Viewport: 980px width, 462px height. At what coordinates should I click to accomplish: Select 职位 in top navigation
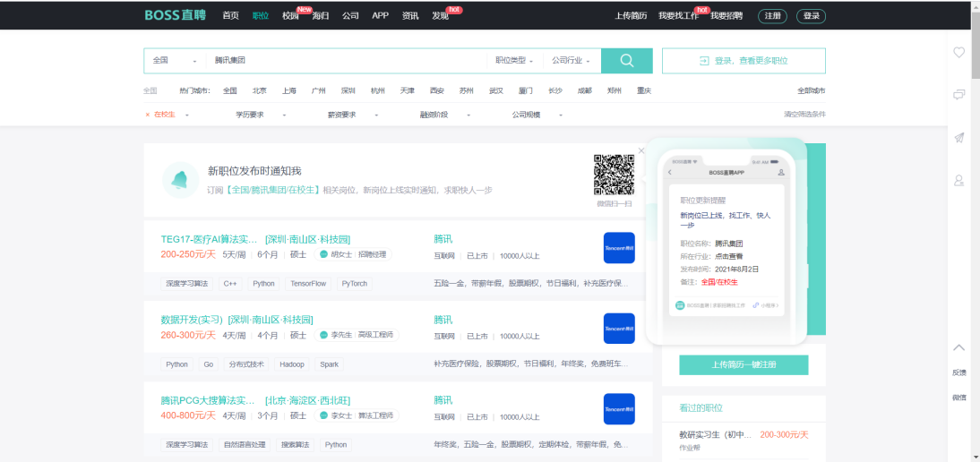(x=261, y=15)
